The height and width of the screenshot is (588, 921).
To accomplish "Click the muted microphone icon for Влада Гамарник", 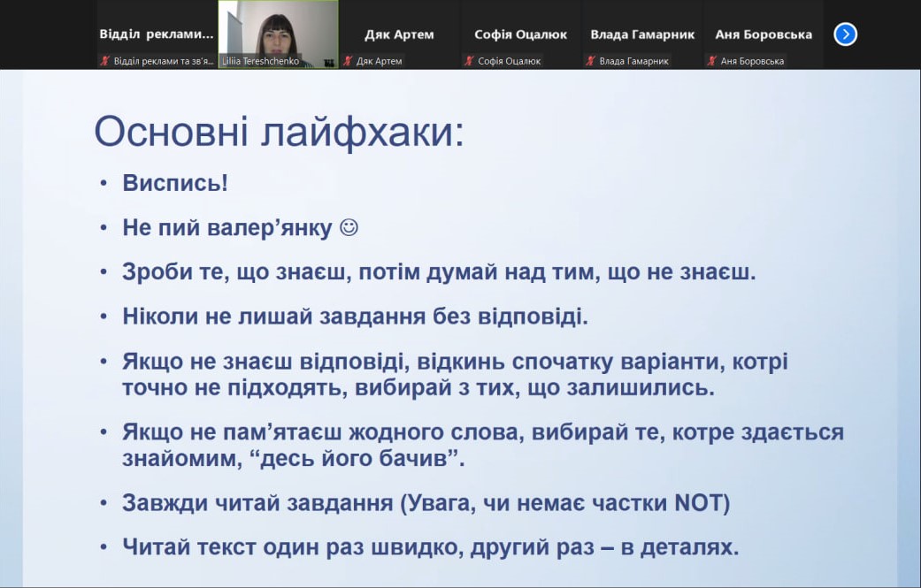I will coord(590,61).
